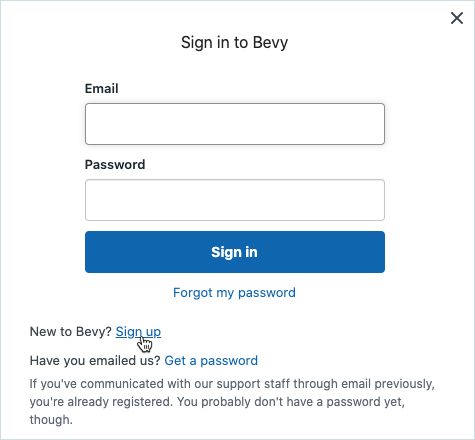Viewport: 475px width, 440px height.
Task: Open the Get a password link
Action: 211,361
